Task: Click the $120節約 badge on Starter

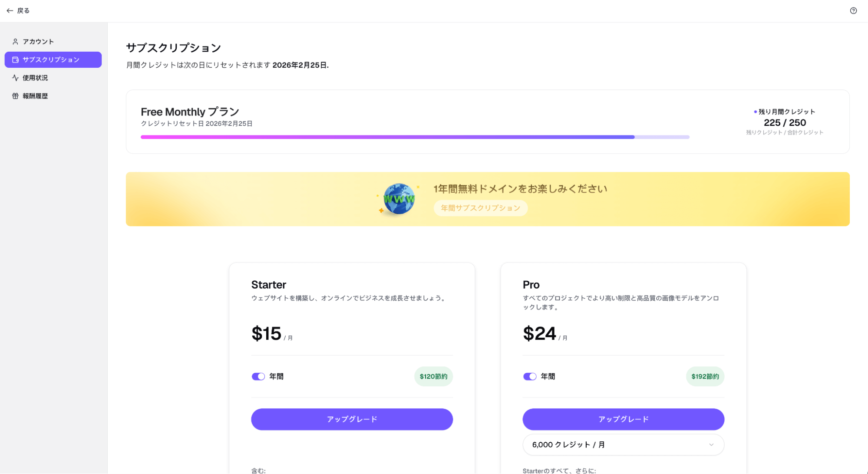Action: [433, 376]
